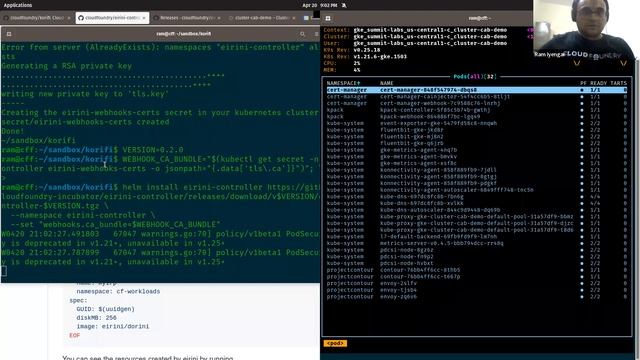The width and height of the screenshot is (640, 360).
Task: Select the envoy-2slfv pod row
Action: pyautogui.click(x=477, y=283)
